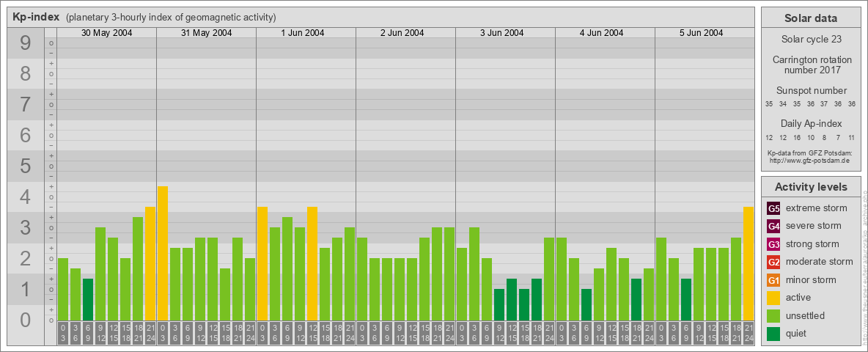Select the G3 strong storm badge

coord(773,244)
